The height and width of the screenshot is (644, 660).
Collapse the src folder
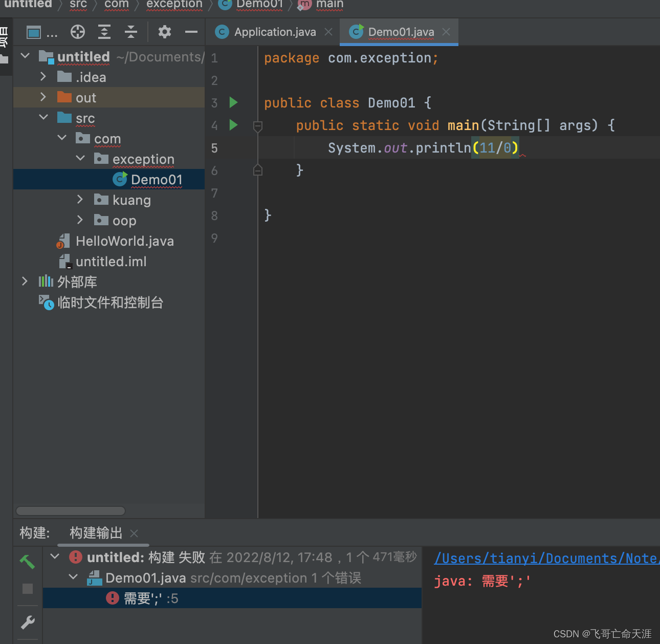(43, 117)
